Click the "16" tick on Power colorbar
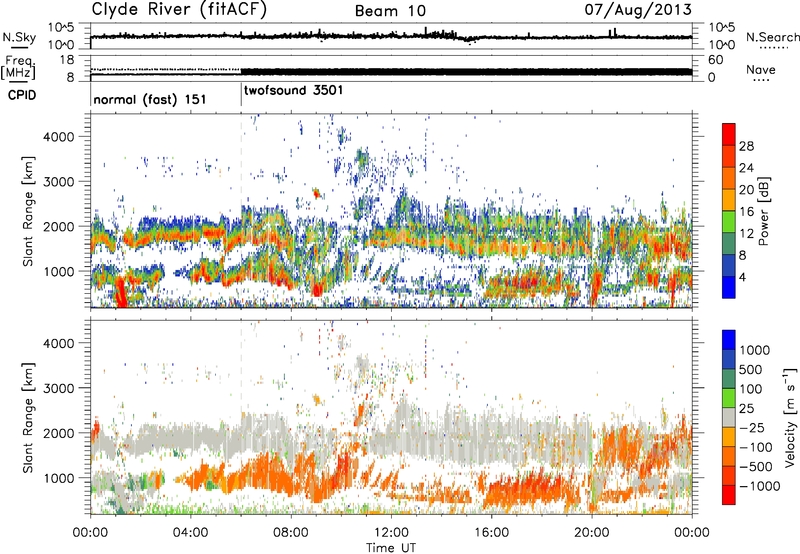 coord(746,212)
